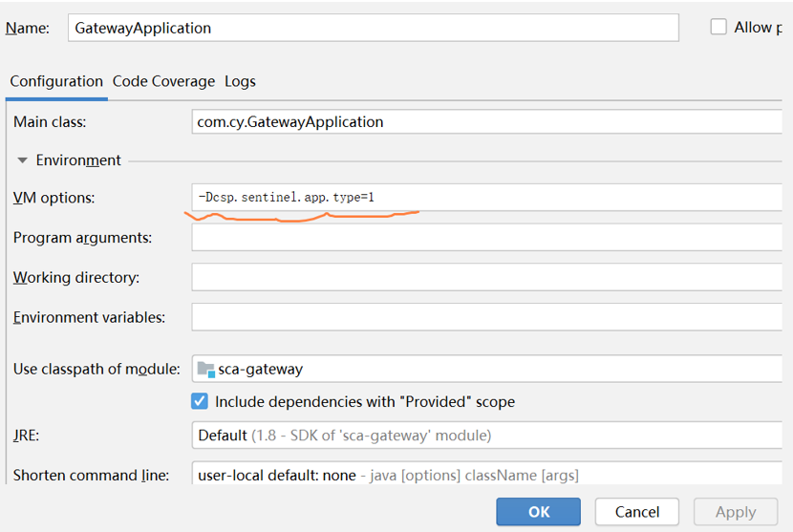The width and height of the screenshot is (793, 532).
Task: Confirm with the OK button
Action: coord(538,512)
